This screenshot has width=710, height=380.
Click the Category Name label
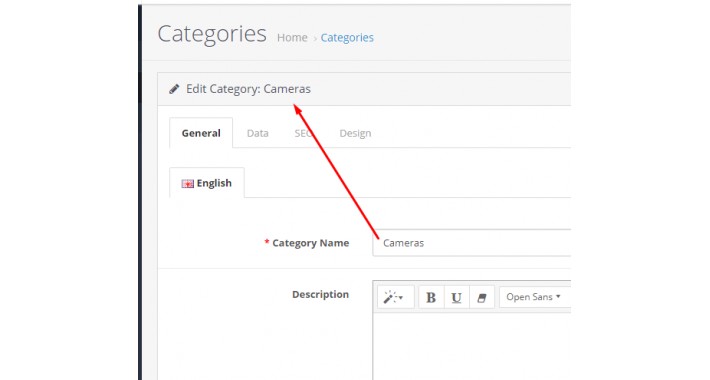pos(311,243)
